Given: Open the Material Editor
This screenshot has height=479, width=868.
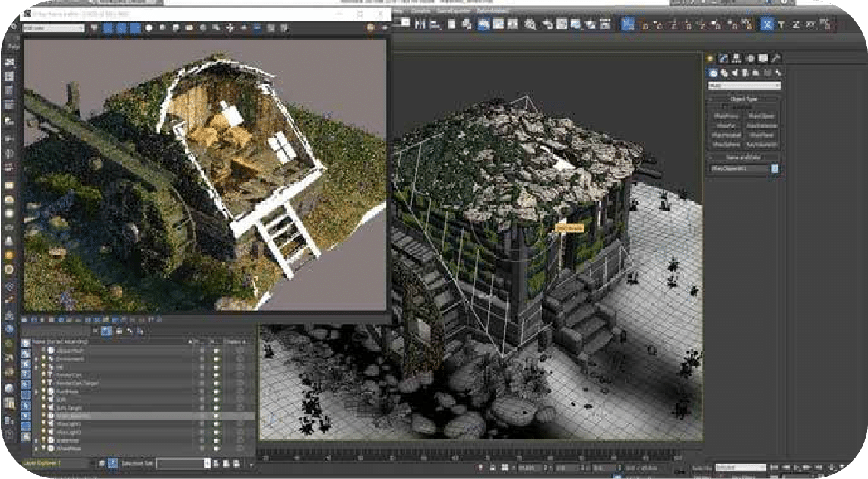Looking at the screenshot, I should [x=531, y=24].
